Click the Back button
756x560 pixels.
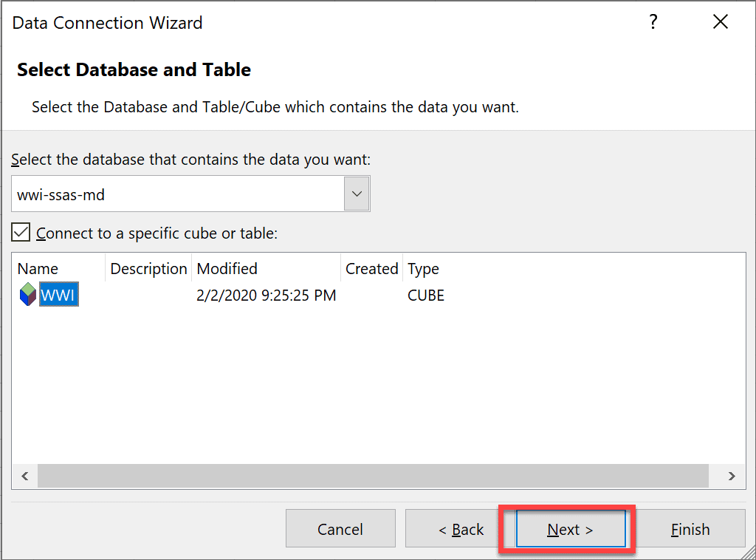(461, 529)
